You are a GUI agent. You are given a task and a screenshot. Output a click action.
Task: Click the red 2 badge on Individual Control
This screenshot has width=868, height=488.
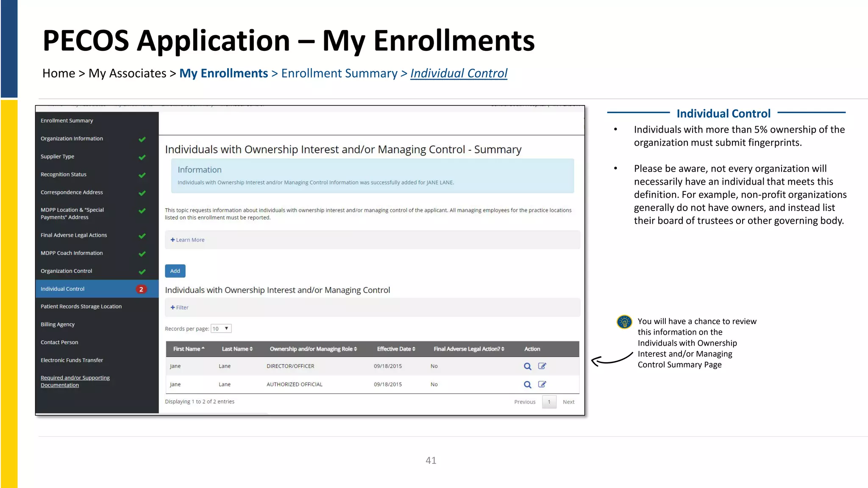pos(141,289)
